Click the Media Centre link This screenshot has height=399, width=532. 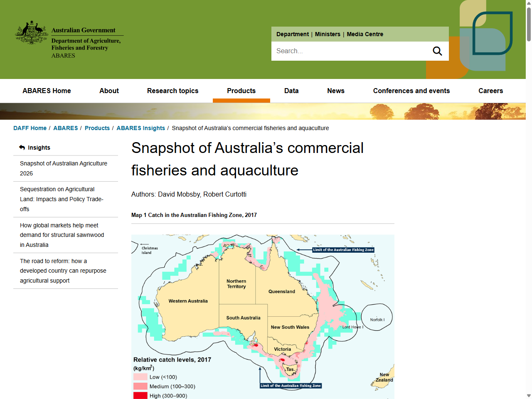(x=365, y=34)
